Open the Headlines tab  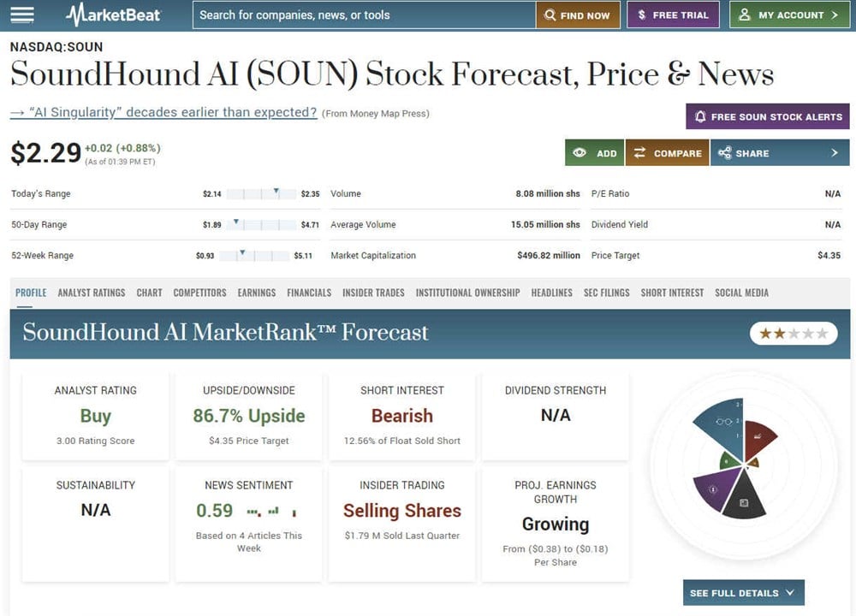pos(552,293)
